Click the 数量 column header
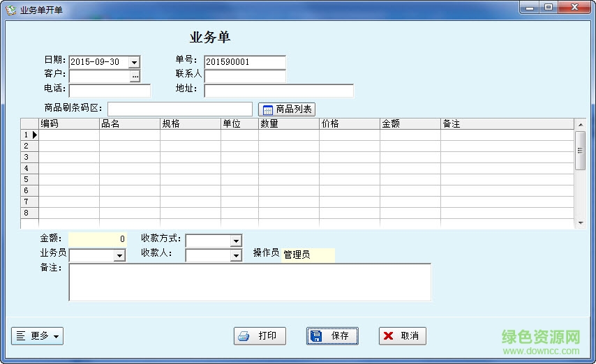This screenshot has height=364, width=596. tap(289, 124)
